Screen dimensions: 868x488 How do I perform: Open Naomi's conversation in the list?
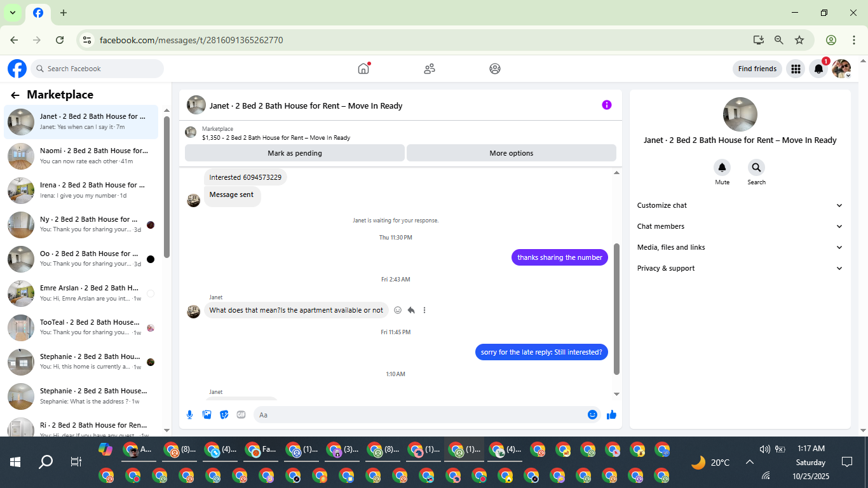(x=81, y=156)
